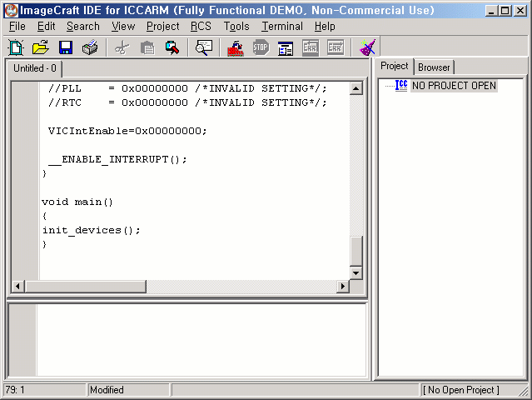Stop build with STOP sign icon
The image size is (532, 400).
[x=261, y=47]
